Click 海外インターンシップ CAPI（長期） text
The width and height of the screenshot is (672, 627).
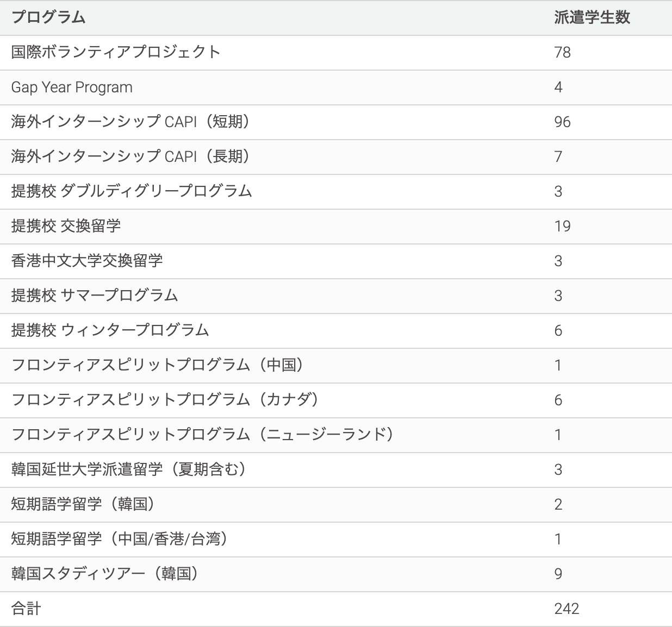click(x=131, y=156)
